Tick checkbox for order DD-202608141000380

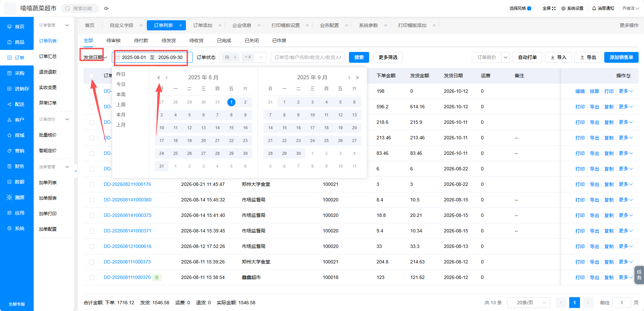pyautogui.click(x=92, y=200)
